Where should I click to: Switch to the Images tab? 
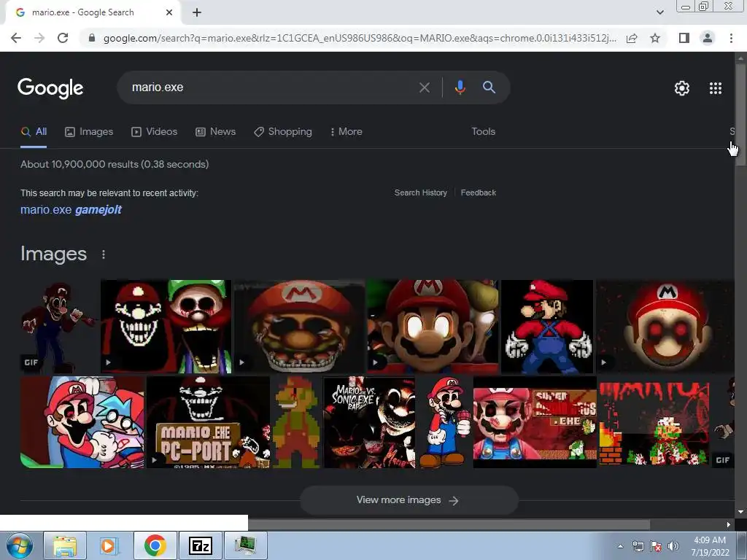[x=89, y=132]
